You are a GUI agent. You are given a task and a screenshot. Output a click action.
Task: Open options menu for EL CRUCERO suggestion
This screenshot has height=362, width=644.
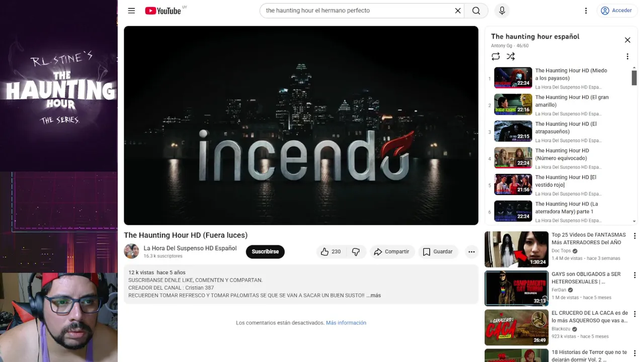[x=634, y=314]
